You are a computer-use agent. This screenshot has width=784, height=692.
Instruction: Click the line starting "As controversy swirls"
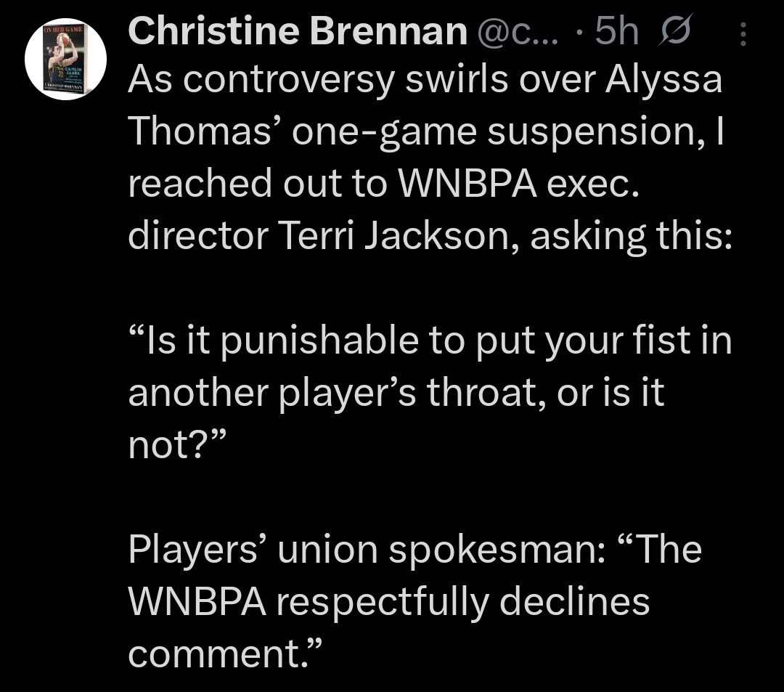pos(425,80)
